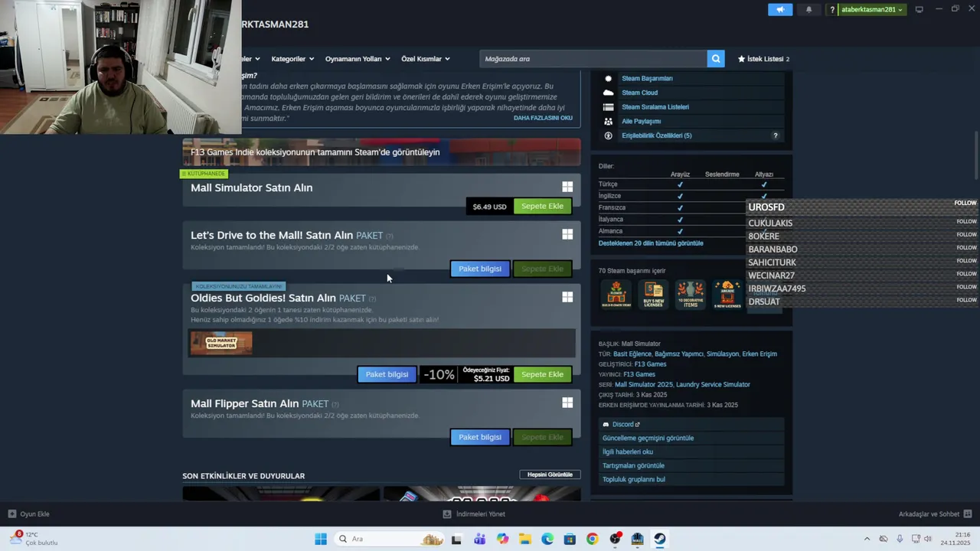Open Paket bilgisi for Mall Flipper
This screenshot has width=980, height=551.
[480, 437]
